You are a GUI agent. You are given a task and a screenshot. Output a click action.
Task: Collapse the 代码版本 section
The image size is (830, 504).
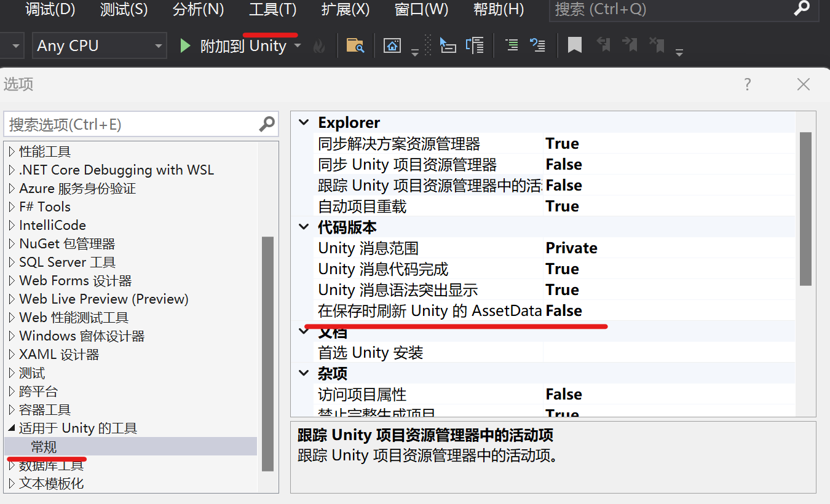303,227
